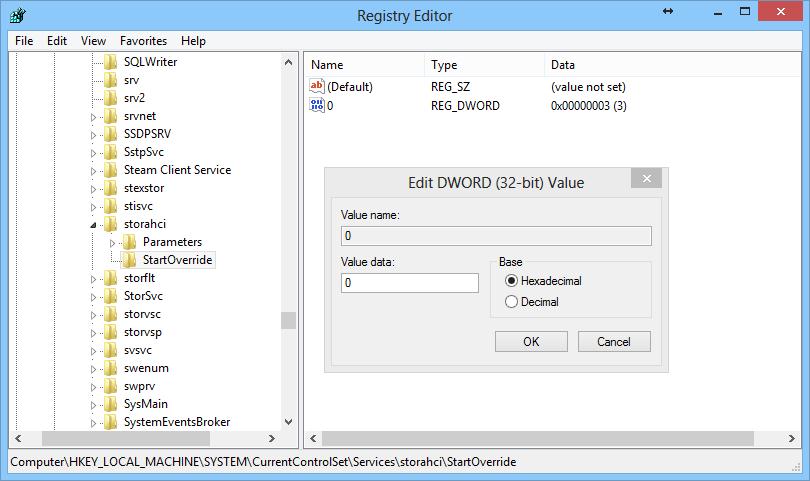Maximize the Registry Editor window

(x=744, y=11)
